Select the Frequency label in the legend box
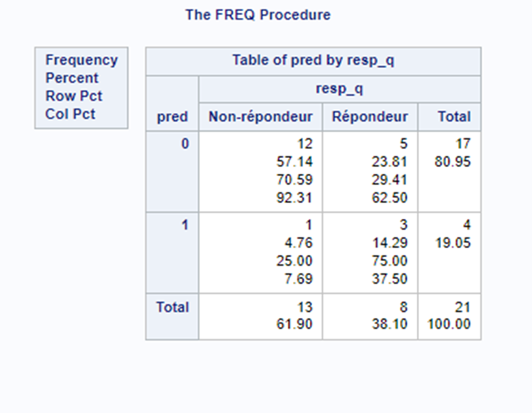Viewport: 532px width, 413px height. click(81, 60)
